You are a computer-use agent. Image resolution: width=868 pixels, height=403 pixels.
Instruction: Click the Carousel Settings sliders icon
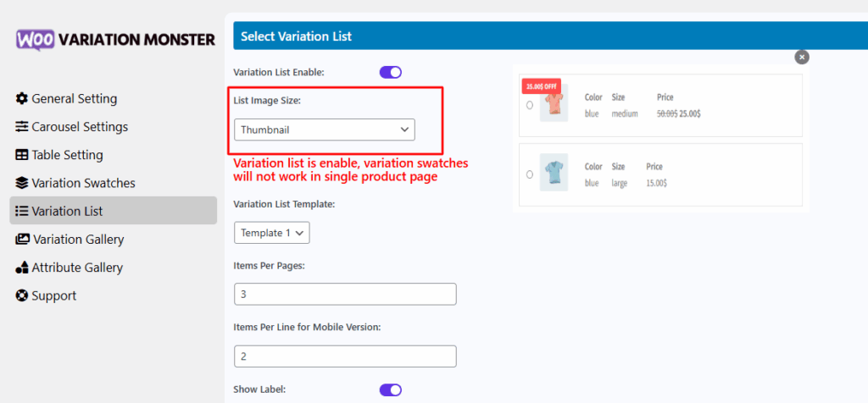21,127
